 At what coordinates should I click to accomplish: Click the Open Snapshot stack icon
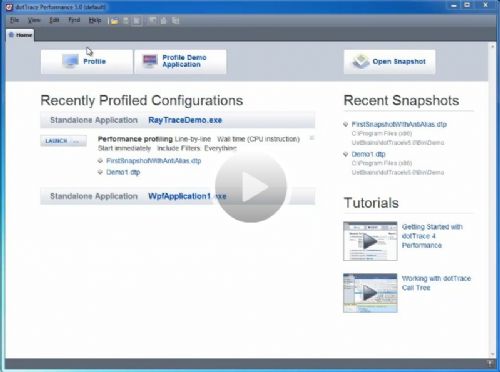pos(361,62)
